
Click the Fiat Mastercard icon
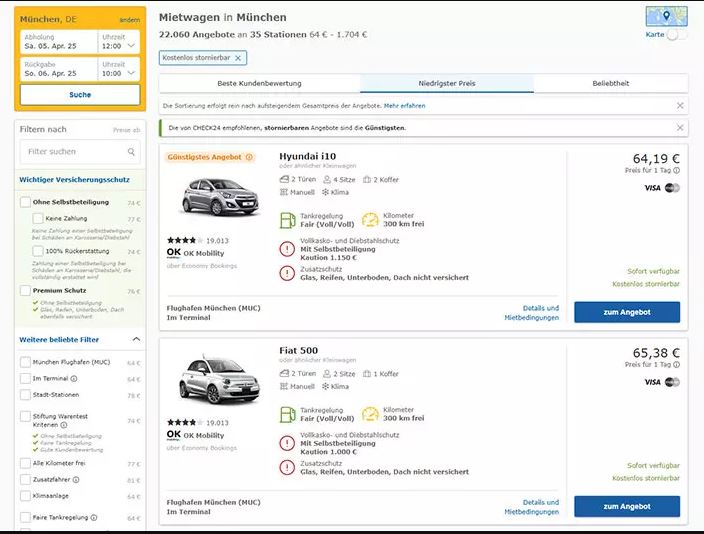pyautogui.click(x=672, y=382)
